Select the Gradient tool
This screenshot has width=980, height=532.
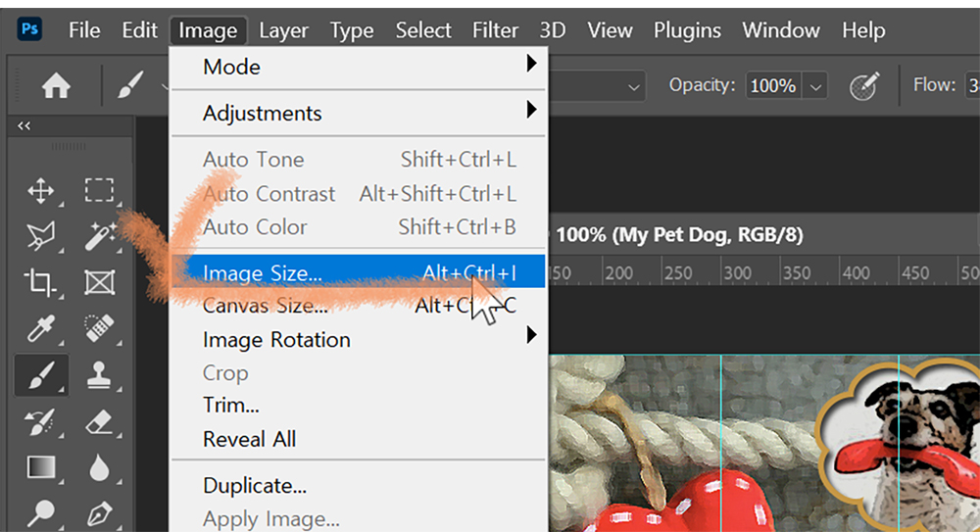(40, 467)
